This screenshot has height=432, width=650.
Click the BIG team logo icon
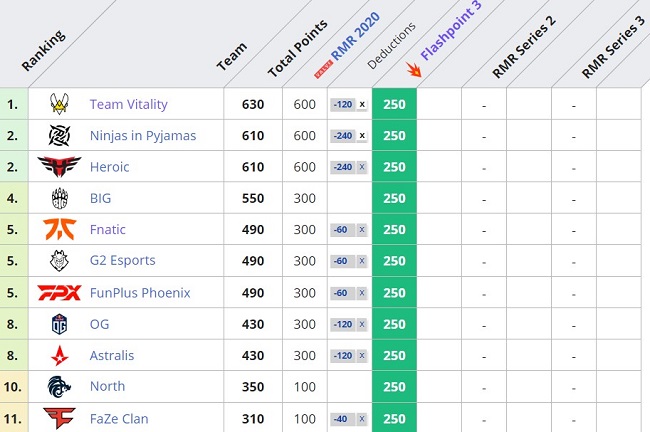[x=59, y=198]
